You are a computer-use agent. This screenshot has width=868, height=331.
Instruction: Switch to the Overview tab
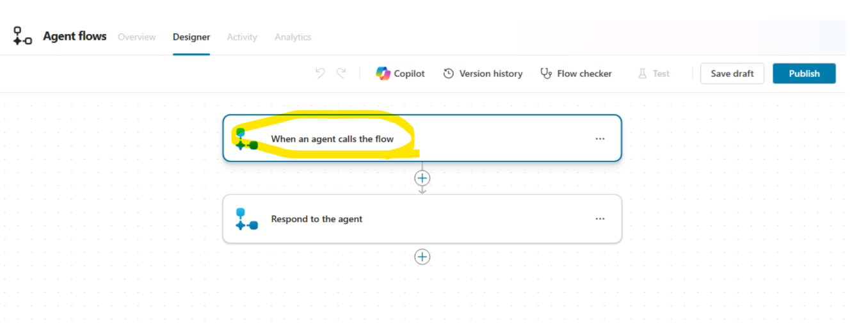point(136,37)
